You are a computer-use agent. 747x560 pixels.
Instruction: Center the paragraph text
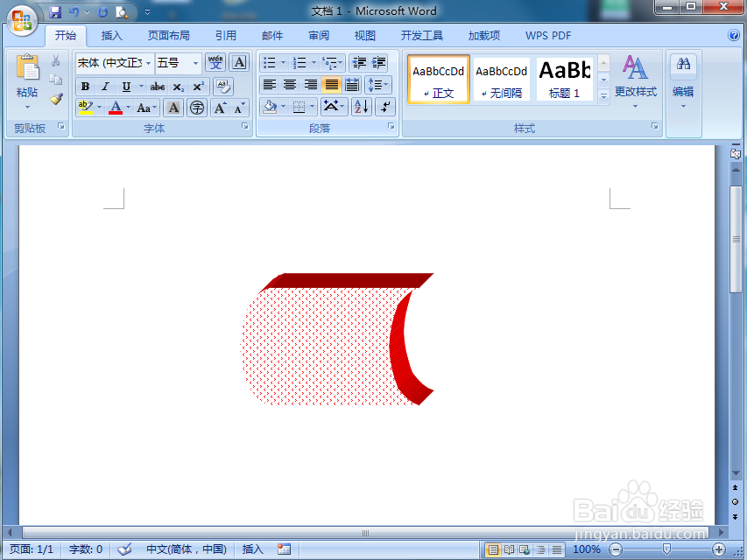(290, 85)
